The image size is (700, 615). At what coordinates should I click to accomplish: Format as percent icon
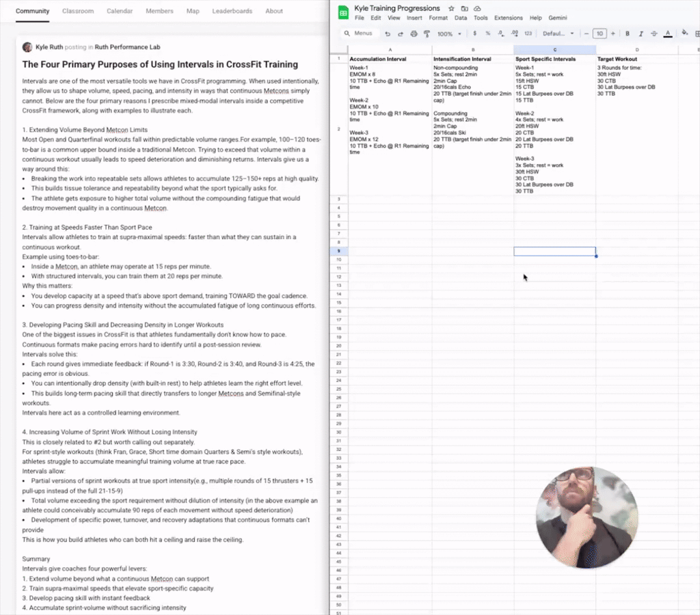487,33
